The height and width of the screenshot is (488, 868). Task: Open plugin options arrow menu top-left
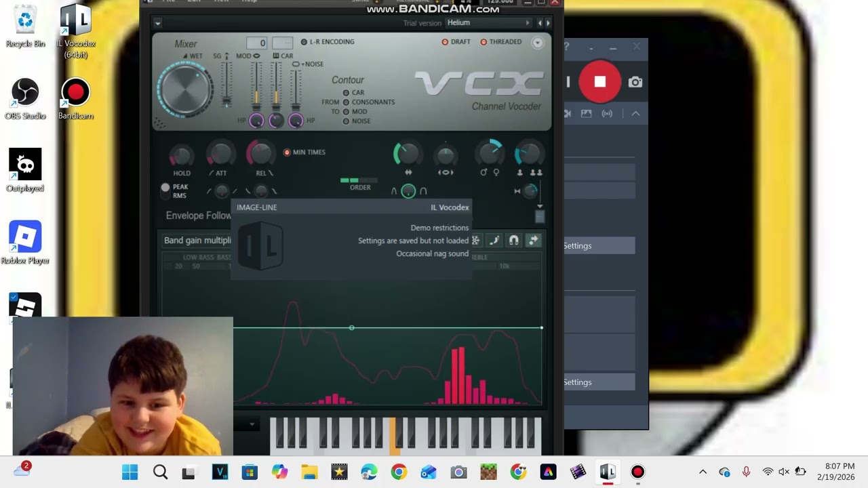157,23
